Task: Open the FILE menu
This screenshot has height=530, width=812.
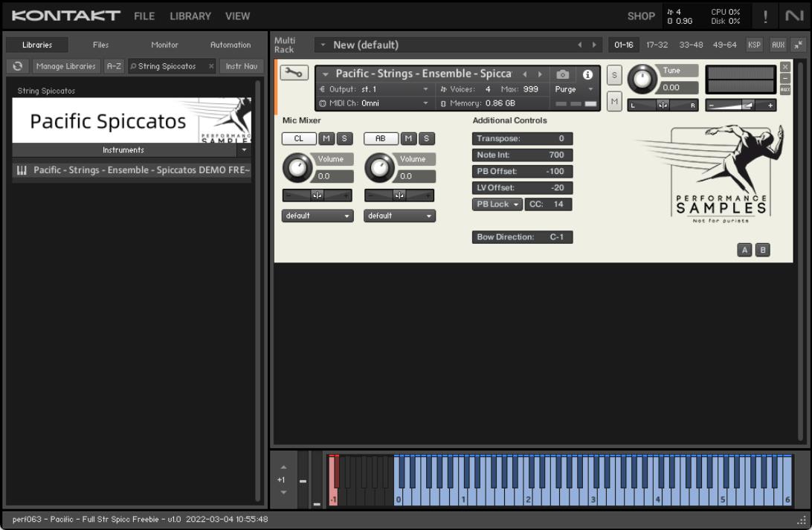Action: 144,16
